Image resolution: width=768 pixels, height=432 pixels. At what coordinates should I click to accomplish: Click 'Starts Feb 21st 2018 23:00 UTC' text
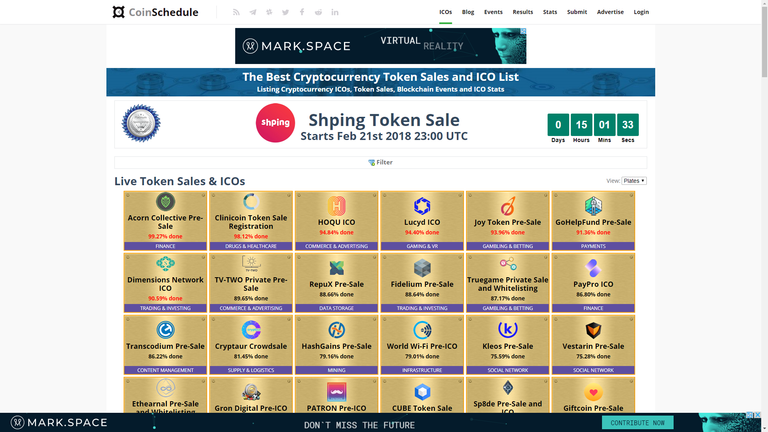(x=384, y=136)
